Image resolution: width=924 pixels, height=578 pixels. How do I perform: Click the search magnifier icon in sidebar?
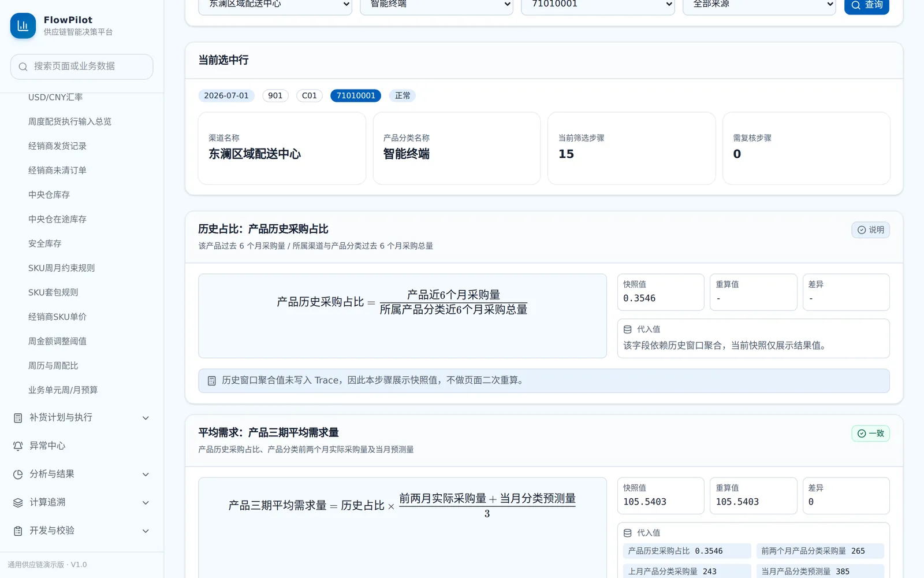(23, 67)
